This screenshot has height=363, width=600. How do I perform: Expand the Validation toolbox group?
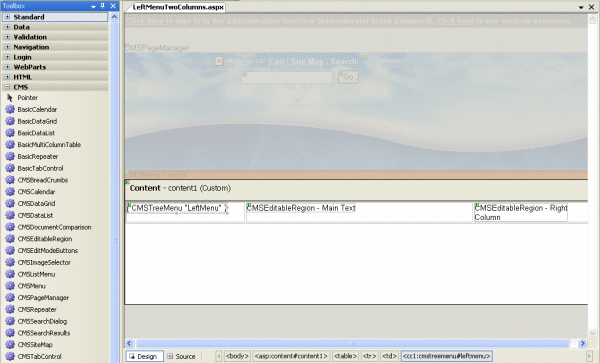point(7,37)
